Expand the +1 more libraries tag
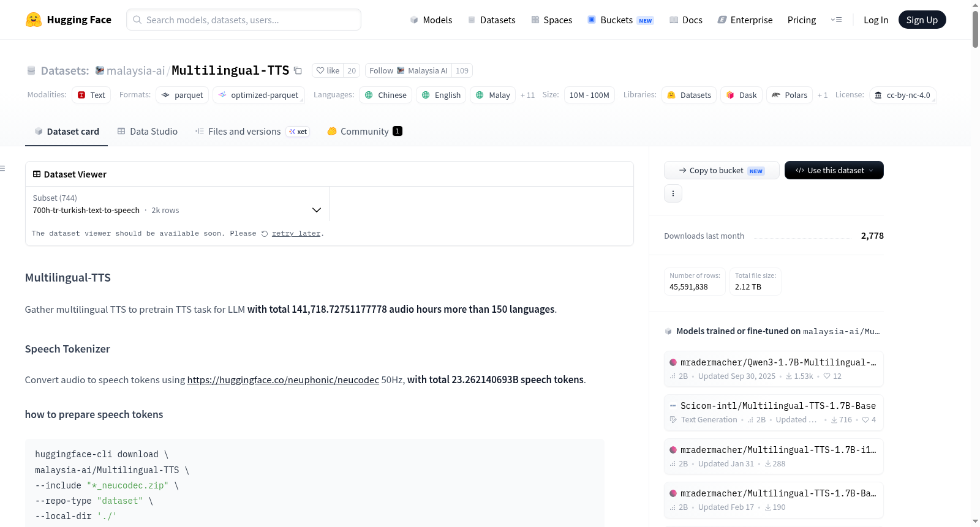The width and height of the screenshot is (980, 527). [823, 95]
